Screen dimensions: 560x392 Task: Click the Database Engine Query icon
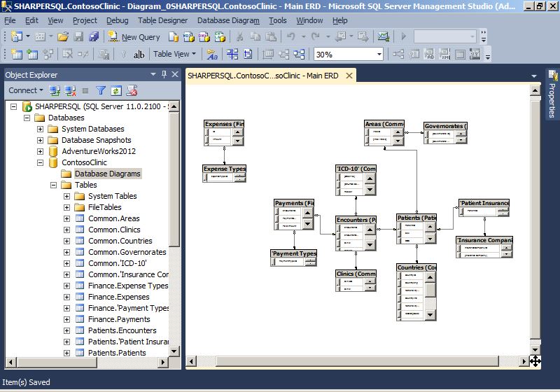174,36
